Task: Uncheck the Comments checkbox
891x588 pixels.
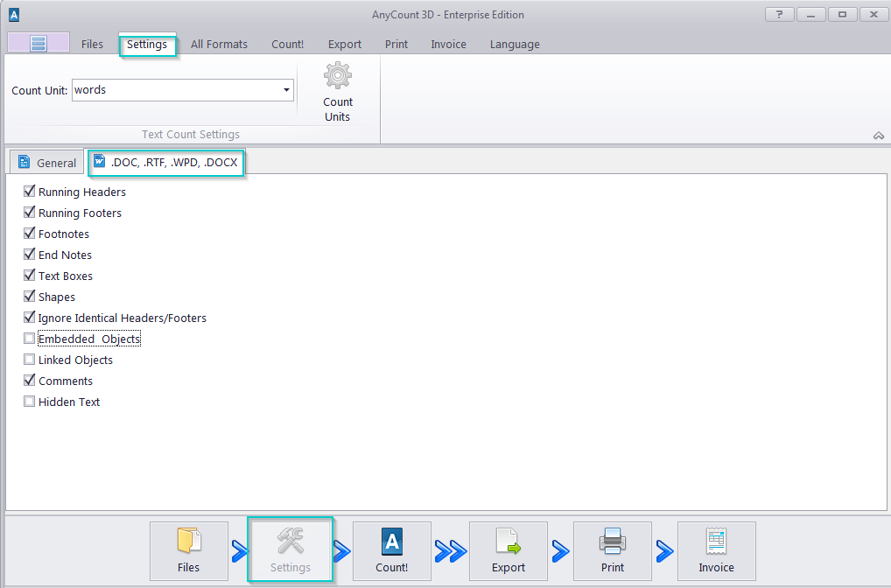Action: click(x=30, y=381)
